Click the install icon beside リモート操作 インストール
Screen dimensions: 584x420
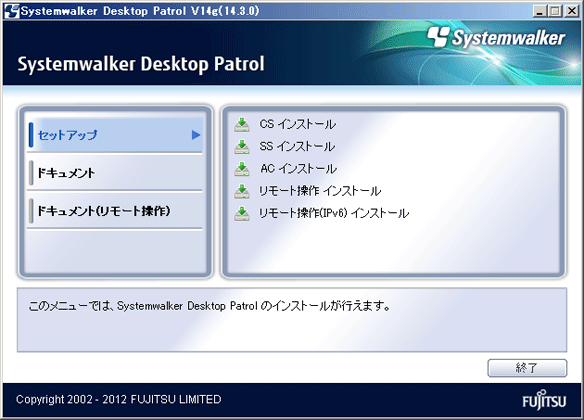pyautogui.click(x=242, y=191)
